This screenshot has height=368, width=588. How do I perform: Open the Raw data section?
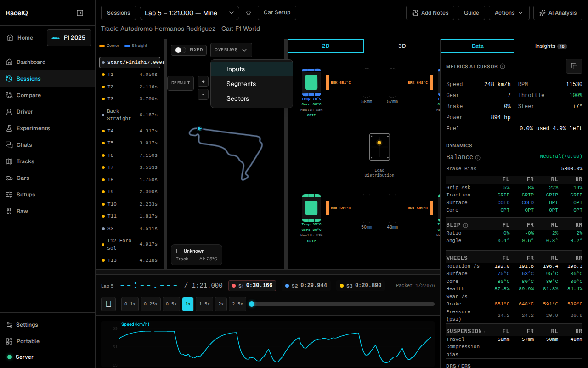coord(48,211)
